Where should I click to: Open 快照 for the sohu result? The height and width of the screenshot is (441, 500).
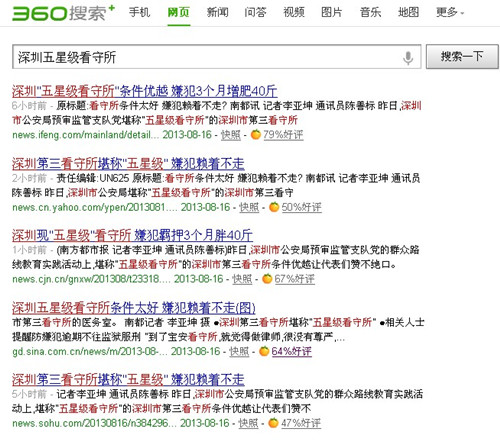(x=248, y=423)
